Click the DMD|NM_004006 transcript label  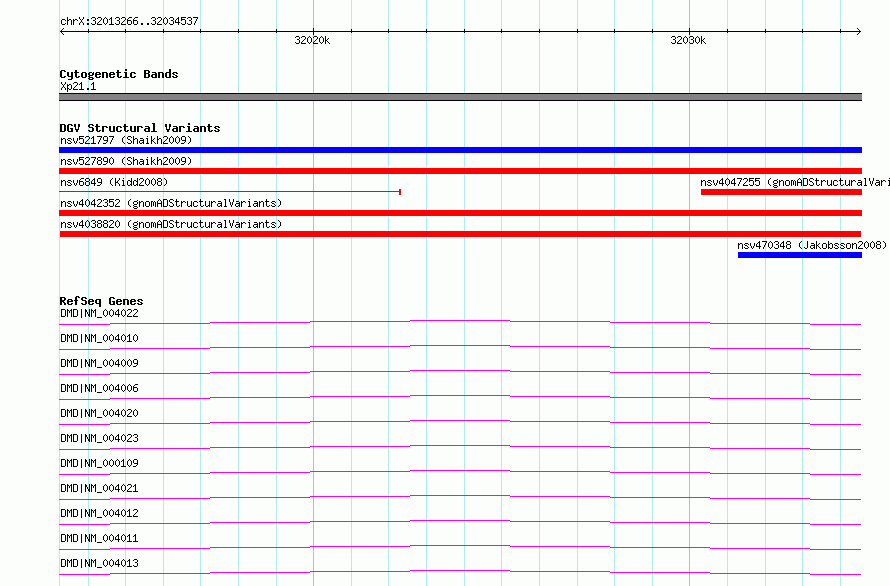point(99,388)
